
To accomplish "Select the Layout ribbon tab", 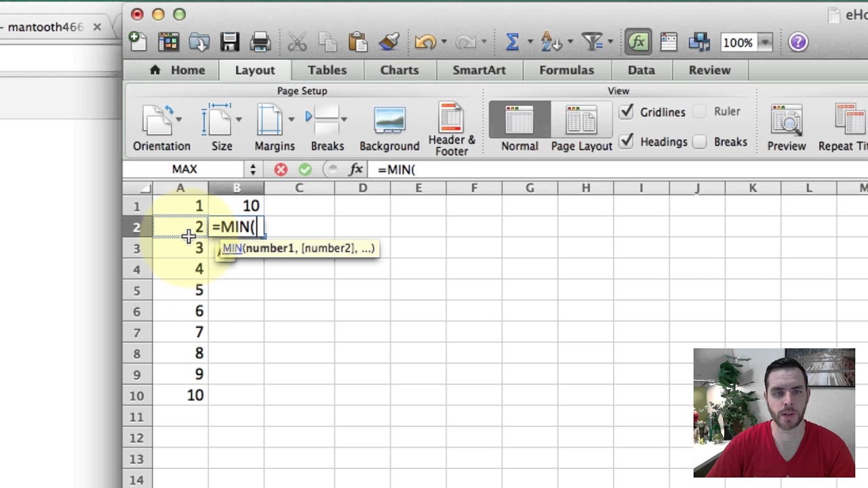I will (x=255, y=70).
